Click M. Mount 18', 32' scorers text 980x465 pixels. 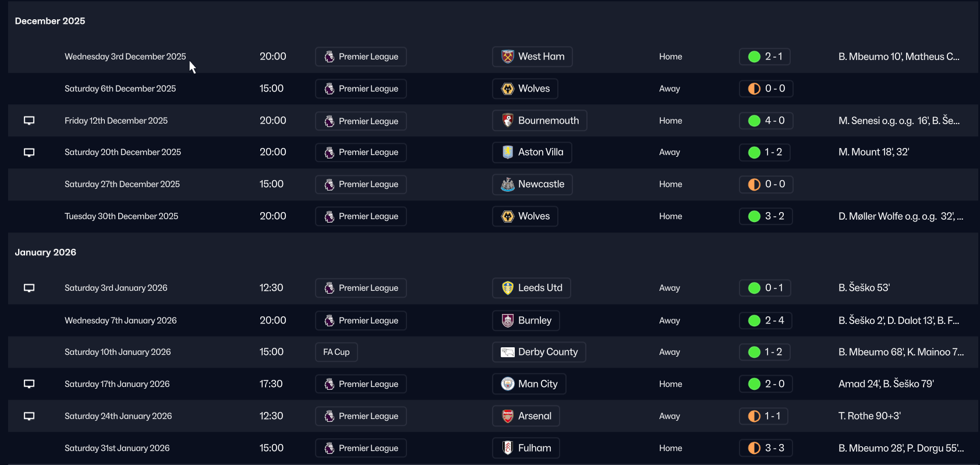[873, 152]
